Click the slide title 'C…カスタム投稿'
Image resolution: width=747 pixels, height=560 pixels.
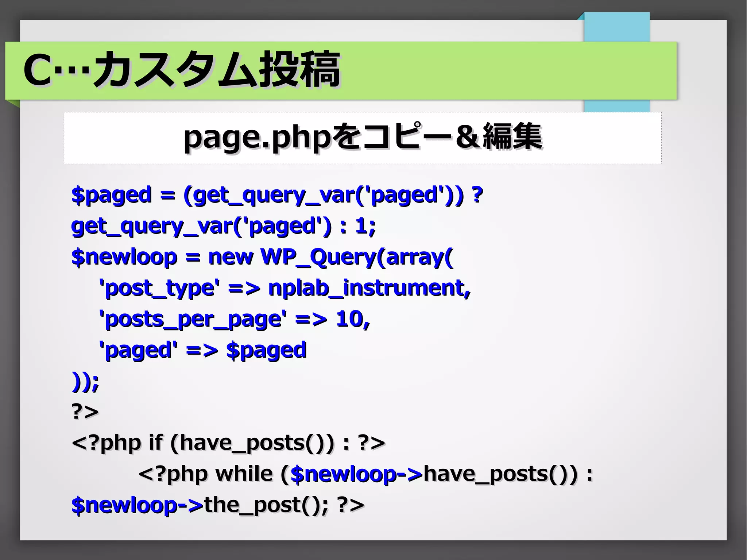click(x=182, y=69)
